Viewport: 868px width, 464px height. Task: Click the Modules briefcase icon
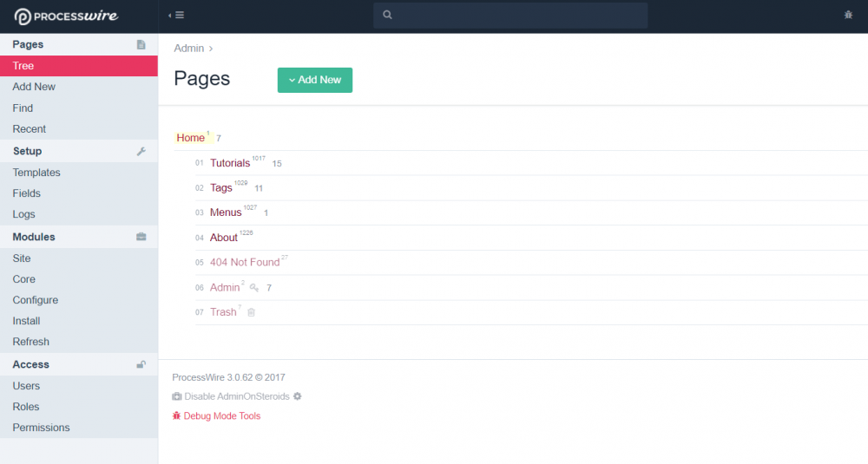pyautogui.click(x=141, y=237)
